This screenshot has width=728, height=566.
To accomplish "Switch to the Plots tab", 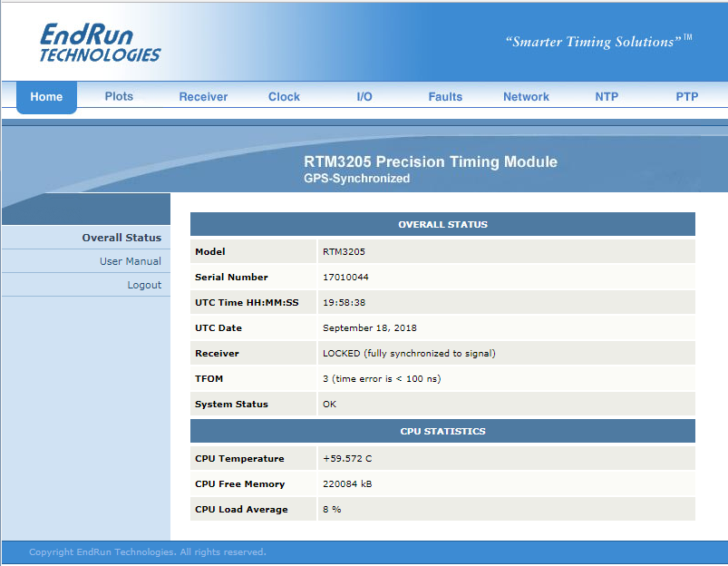I will tap(119, 96).
